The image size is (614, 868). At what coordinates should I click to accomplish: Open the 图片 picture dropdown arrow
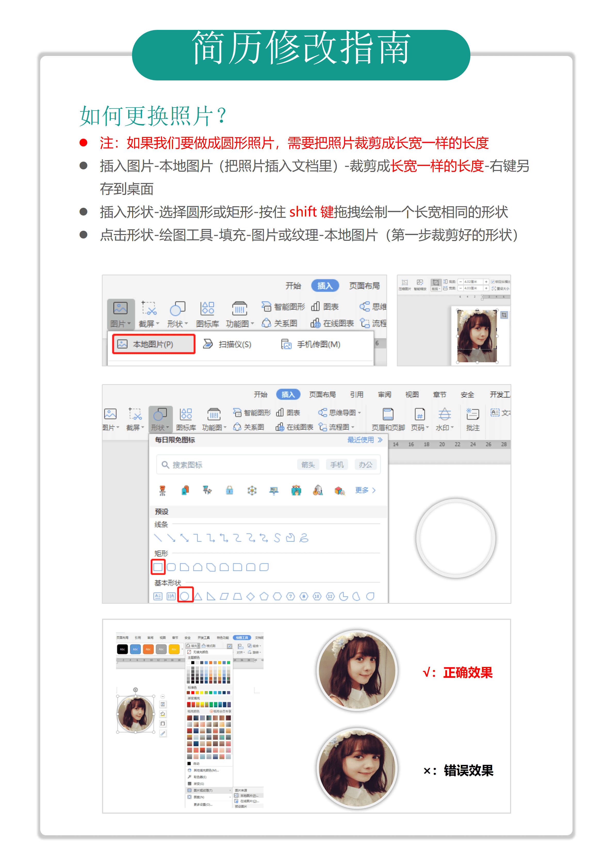[x=129, y=323]
